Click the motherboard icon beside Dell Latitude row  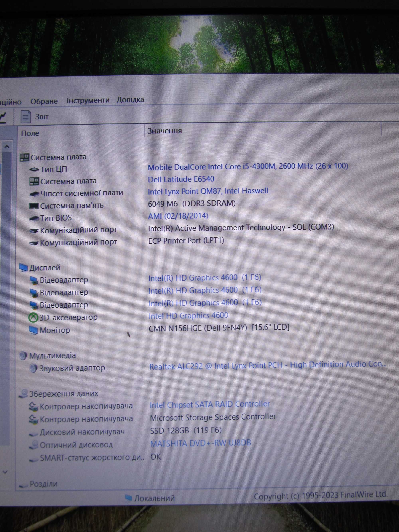(34, 181)
